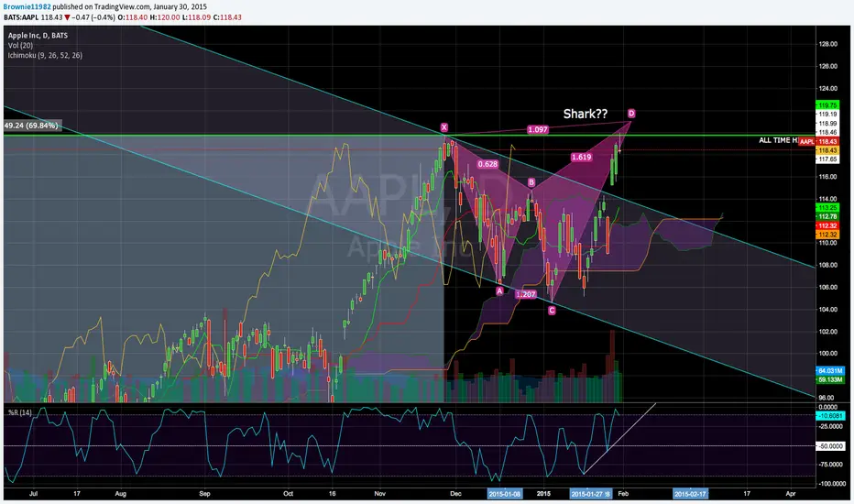Click the Jul label on time axis

coord(34,494)
